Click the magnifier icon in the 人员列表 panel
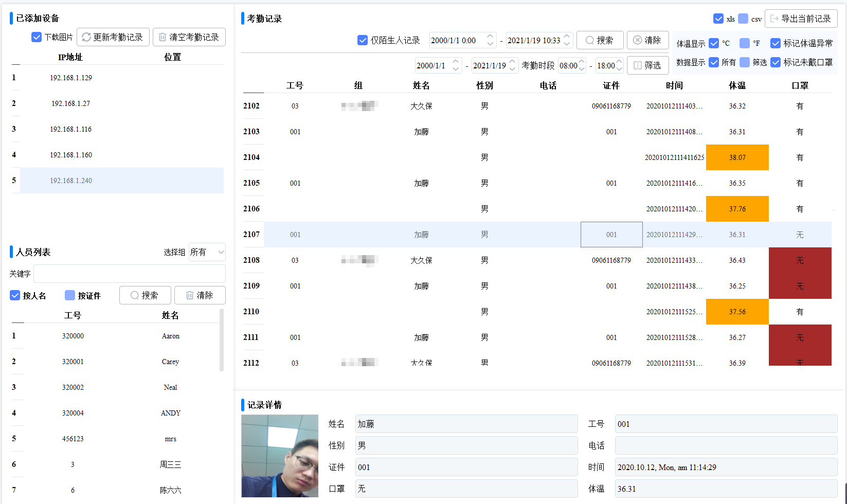Image resolution: width=847 pixels, height=504 pixels. click(x=134, y=295)
